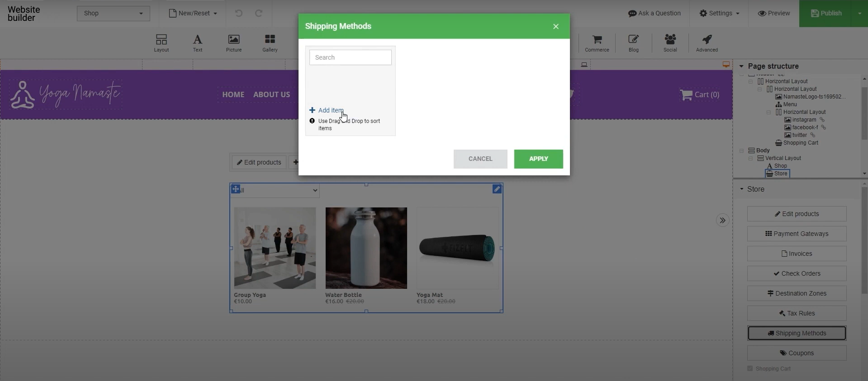Open the Settings dropdown menu
This screenshot has height=381, width=868.
pyautogui.click(x=719, y=13)
